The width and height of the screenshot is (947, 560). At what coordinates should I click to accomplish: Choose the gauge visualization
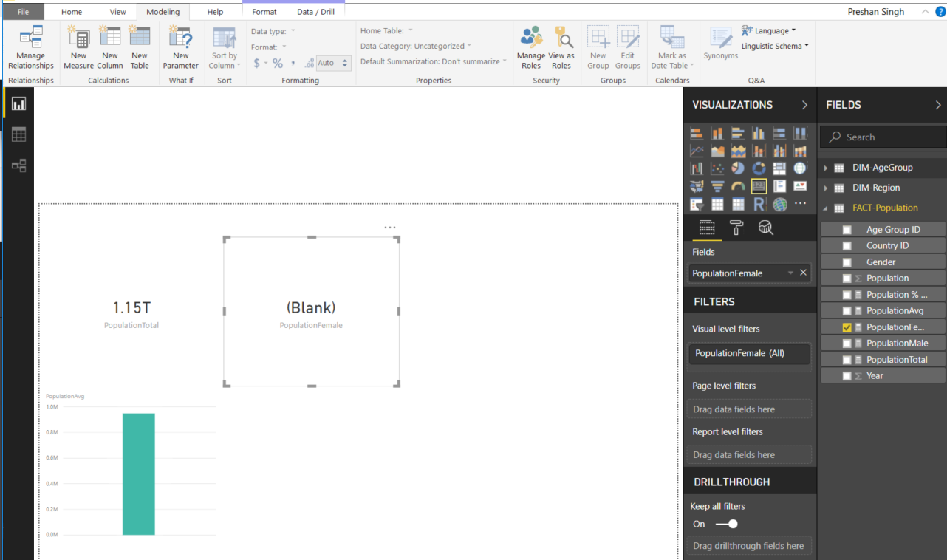pyautogui.click(x=738, y=186)
